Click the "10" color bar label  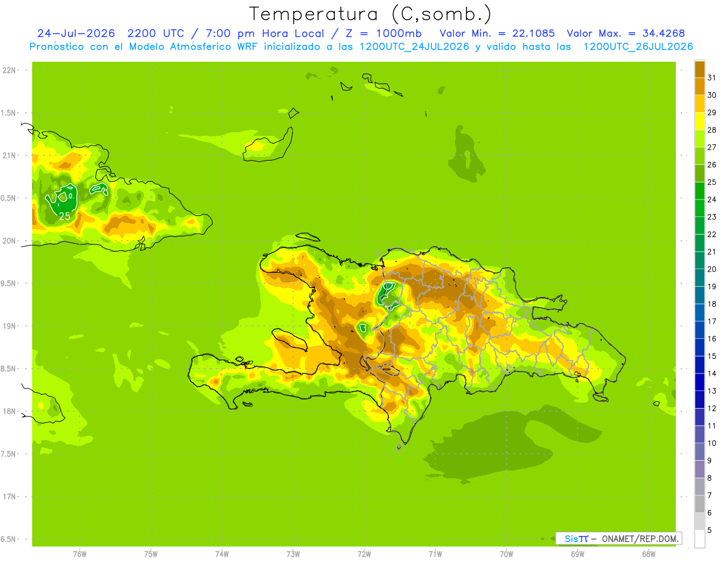pos(712,443)
